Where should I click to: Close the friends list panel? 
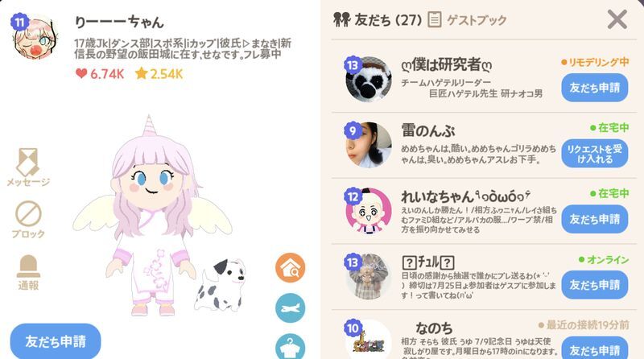tap(617, 19)
